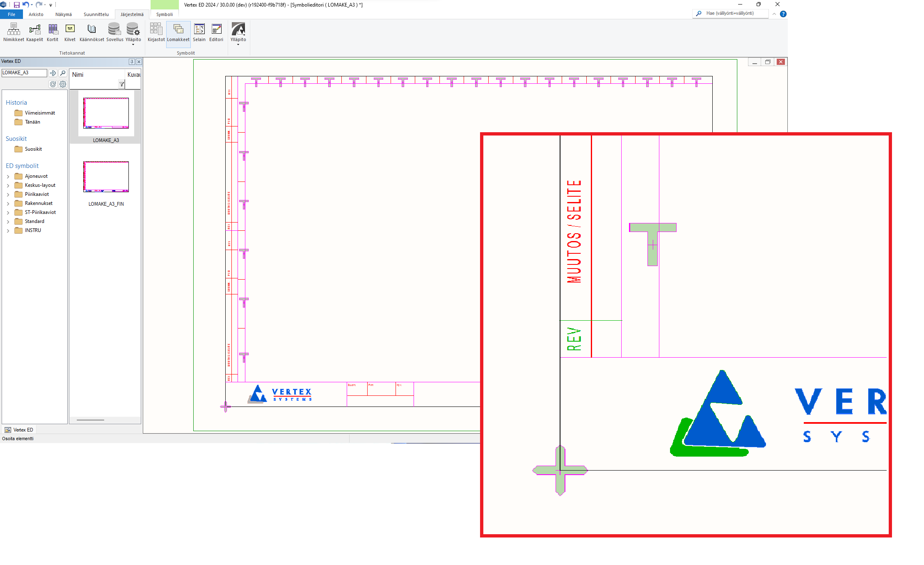The width and height of the screenshot is (924, 565).
Task: Expand the Ajoneuvot folder
Action: tap(8, 177)
